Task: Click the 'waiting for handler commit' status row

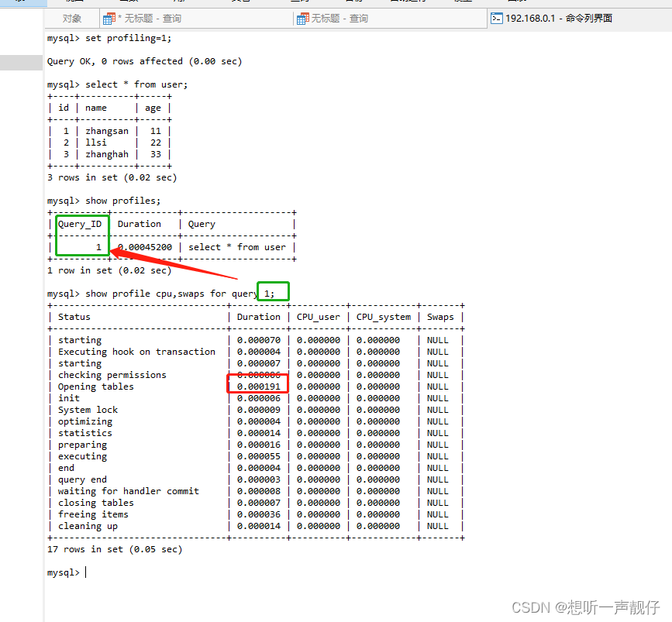Action: (129, 491)
